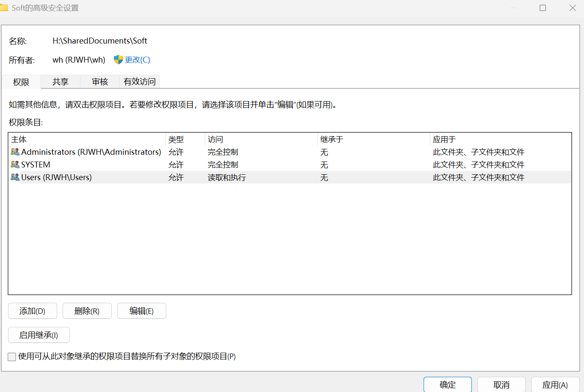Click the Administrators group icon

pos(15,151)
